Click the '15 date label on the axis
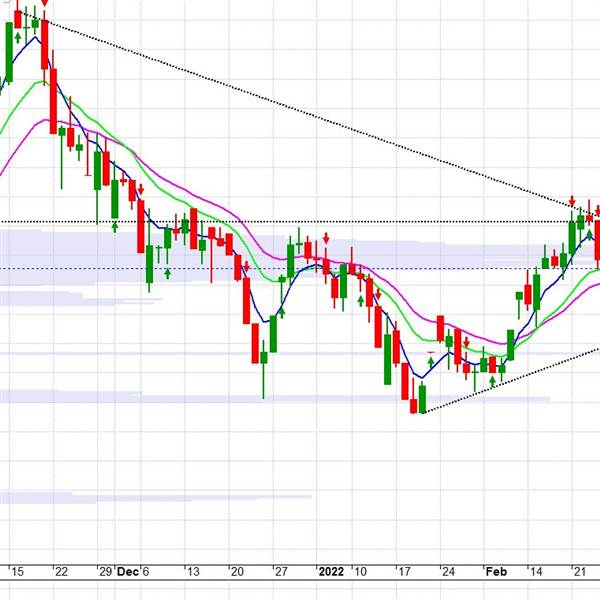Viewport: 600px width, 600px height. coord(17,572)
